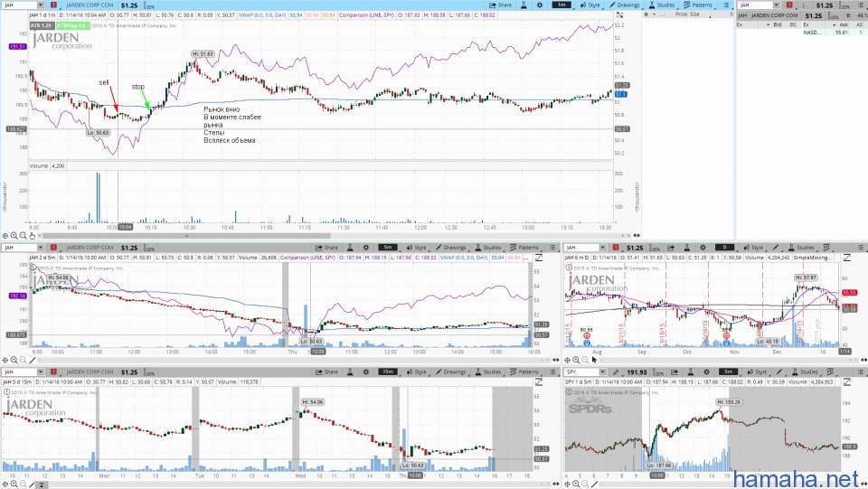This screenshot has height=489, width=868.
Task: Open Patterns menu on the 15m chart
Action: pyautogui.click(x=524, y=371)
